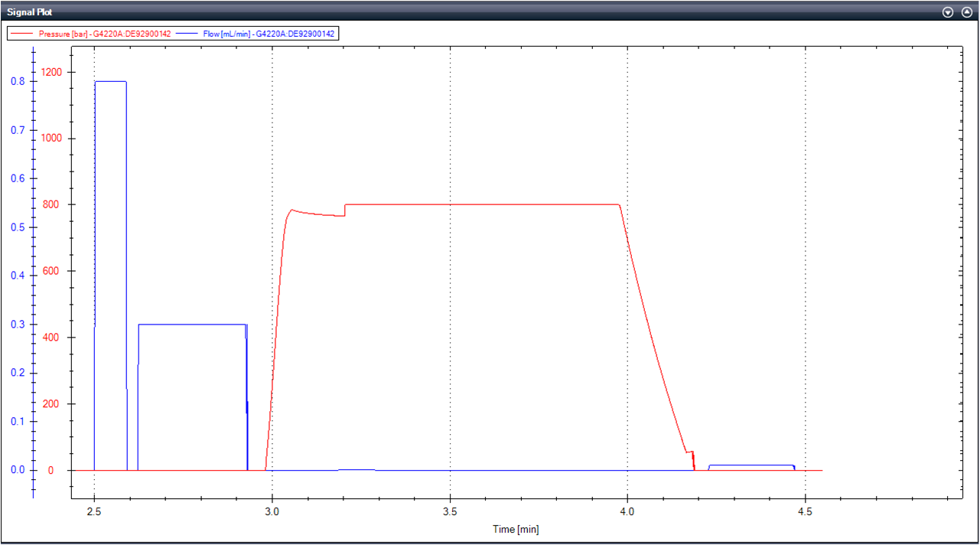Image resolution: width=980 pixels, height=545 pixels.
Task: Click the 800 label on the red axis
Action: tap(52, 204)
